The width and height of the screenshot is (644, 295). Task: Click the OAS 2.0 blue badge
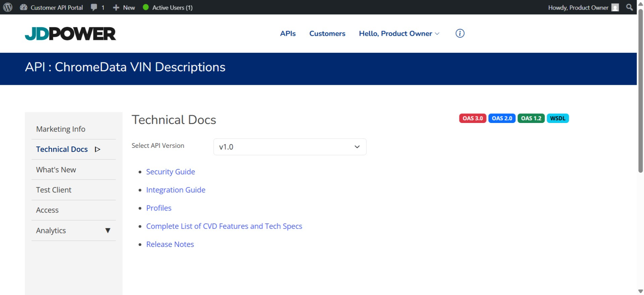pos(501,118)
